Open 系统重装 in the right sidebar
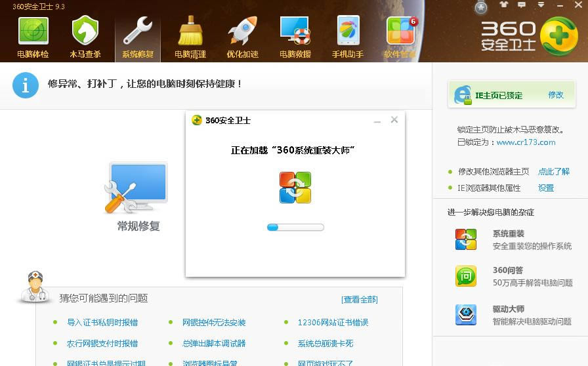 coord(466,239)
